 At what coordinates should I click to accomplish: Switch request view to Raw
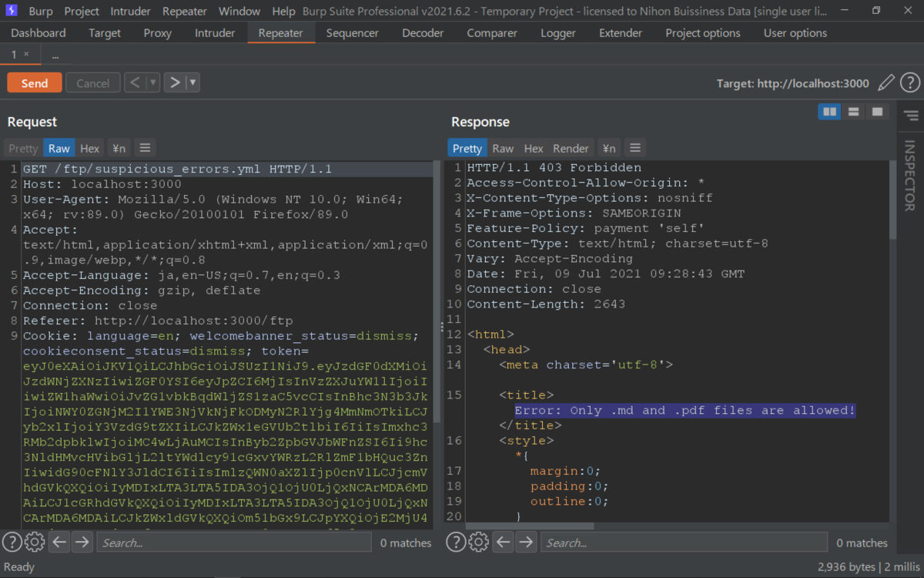coord(59,148)
